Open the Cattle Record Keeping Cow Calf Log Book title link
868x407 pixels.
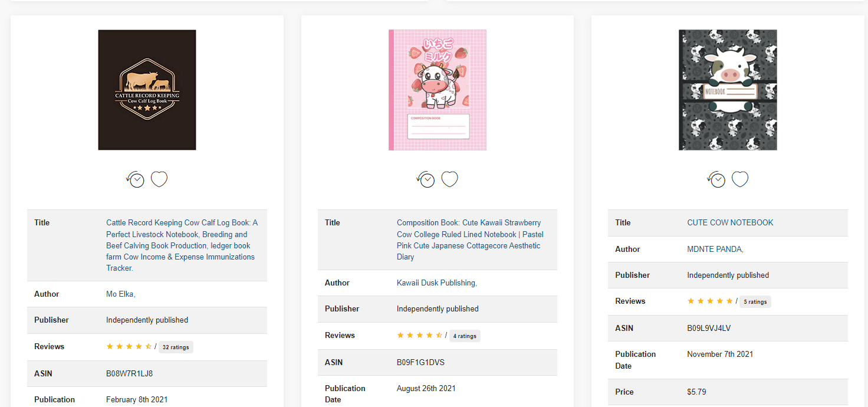coord(182,245)
